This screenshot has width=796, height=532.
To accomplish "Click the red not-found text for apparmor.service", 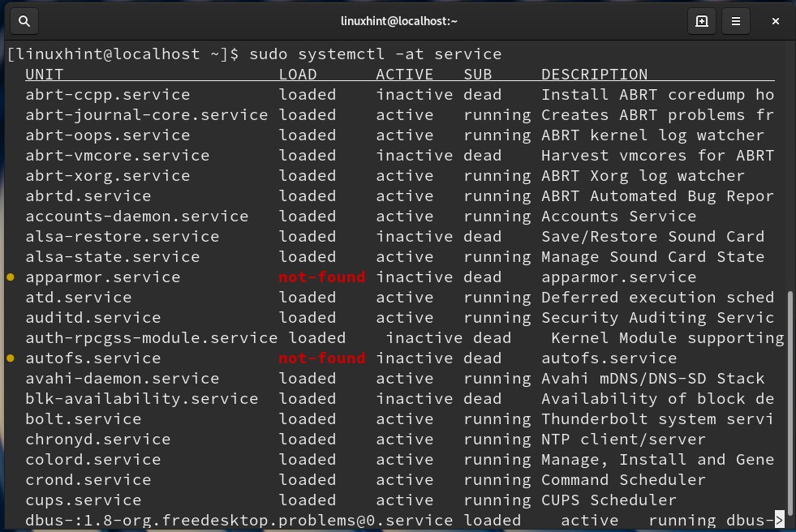I will [321, 277].
